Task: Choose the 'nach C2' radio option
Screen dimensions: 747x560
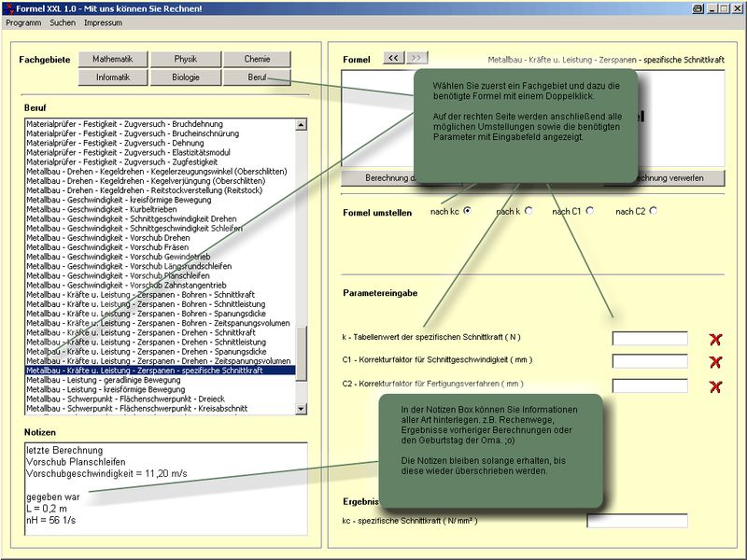Action: [x=653, y=211]
